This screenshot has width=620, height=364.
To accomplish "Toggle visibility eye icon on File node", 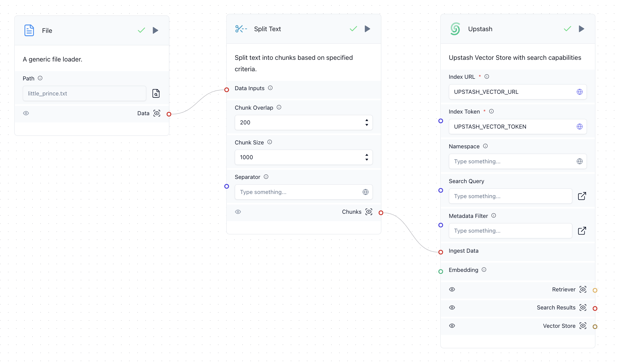I will (26, 113).
